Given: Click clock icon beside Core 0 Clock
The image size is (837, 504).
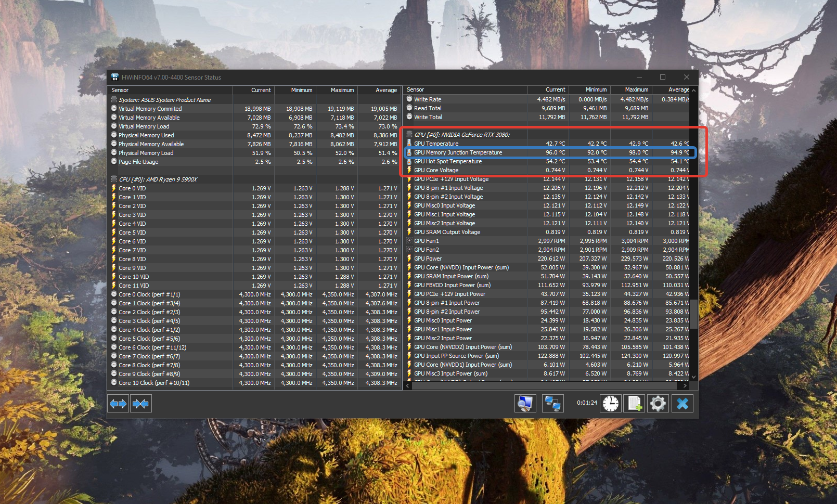Looking at the screenshot, I should click(114, 294).
